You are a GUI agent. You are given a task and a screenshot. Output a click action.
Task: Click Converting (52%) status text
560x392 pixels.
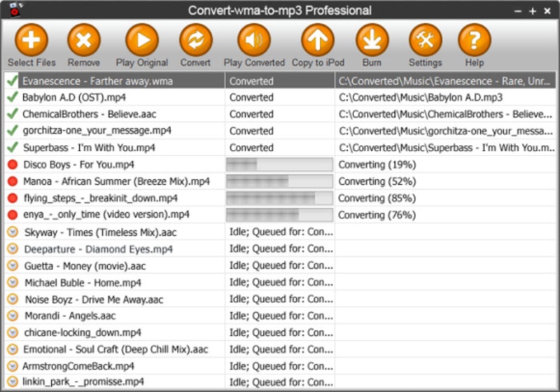(377, 181)
